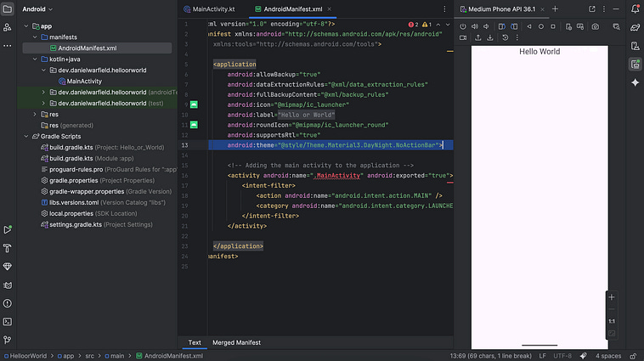Screen dimensions: 644x361
Task: Collapse dev.danielwarfield.helloorworld main package
Action: pyautogui.click(x=43, y=71)
